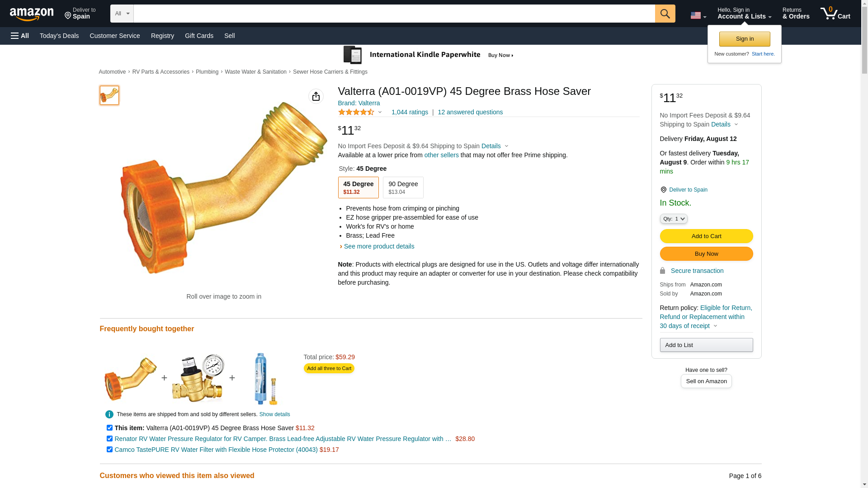Select the 90 Degree style option

click(403, 188)
